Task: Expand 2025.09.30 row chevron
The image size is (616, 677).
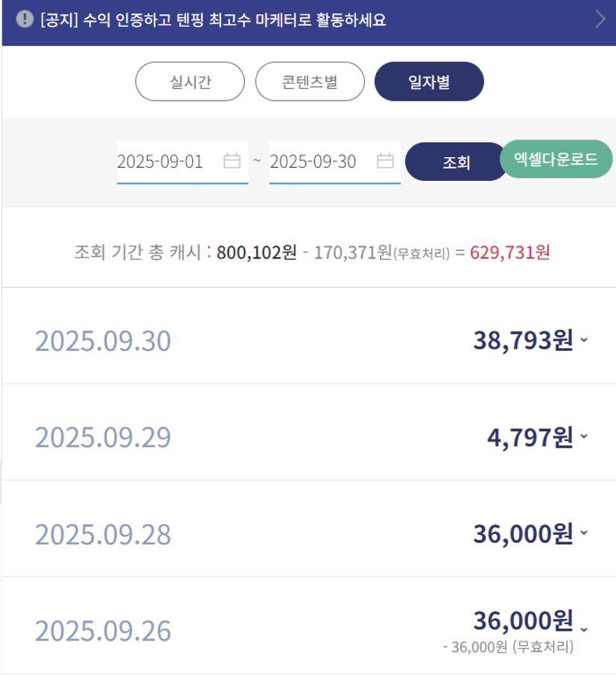Action: [583, 340]
